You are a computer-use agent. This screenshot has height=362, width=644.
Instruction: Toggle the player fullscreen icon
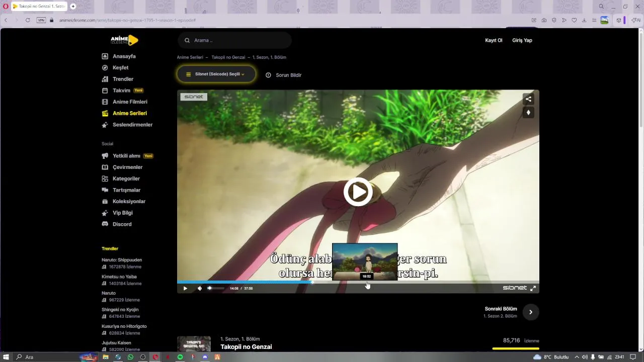[533, 288]
